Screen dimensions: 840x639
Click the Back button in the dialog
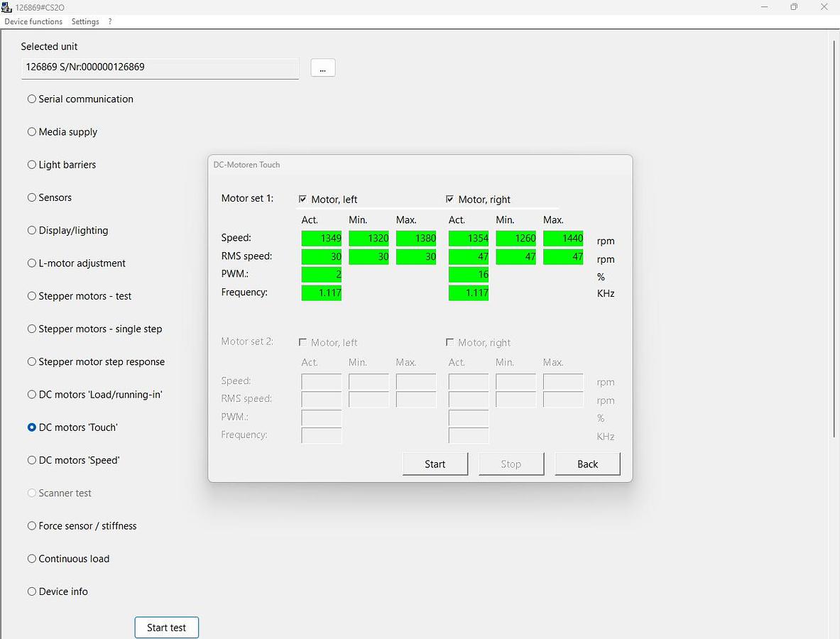coord(587,464)
